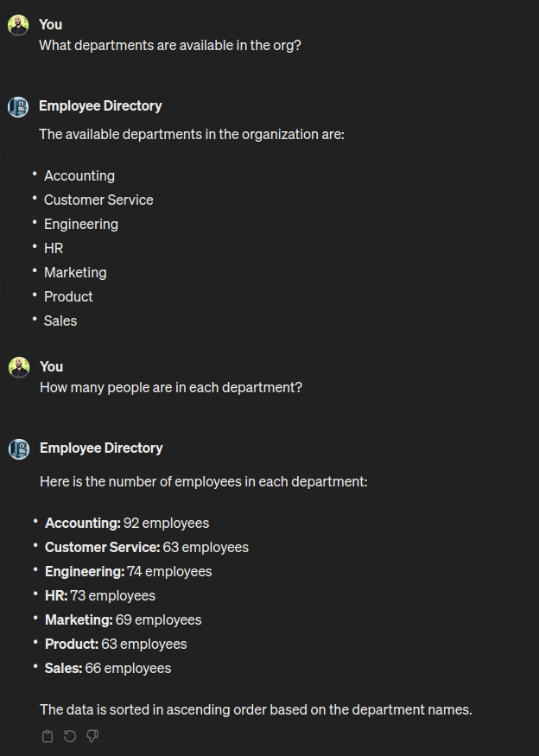Click user avatar beside the departments question
This screenshot has width=539, height=756.
pyautogui.click(x=18, y=25)
